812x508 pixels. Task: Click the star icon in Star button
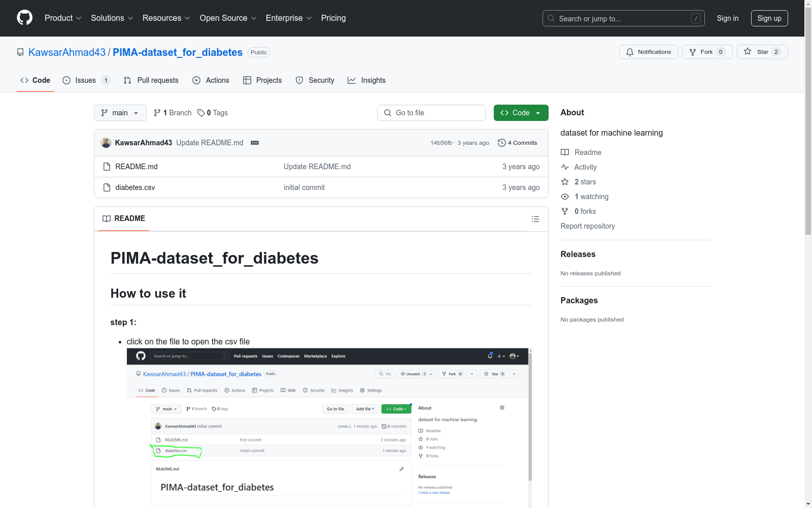click(x=748, y=51)
